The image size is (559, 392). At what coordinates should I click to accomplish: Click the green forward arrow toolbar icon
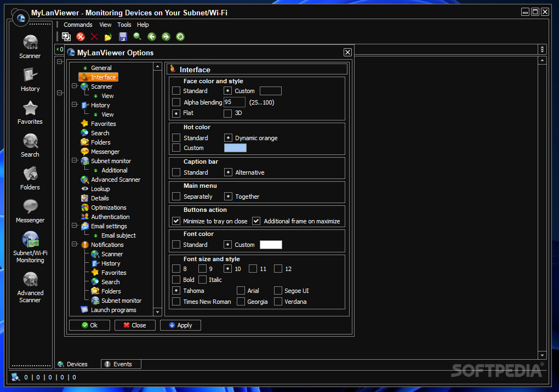166,37
